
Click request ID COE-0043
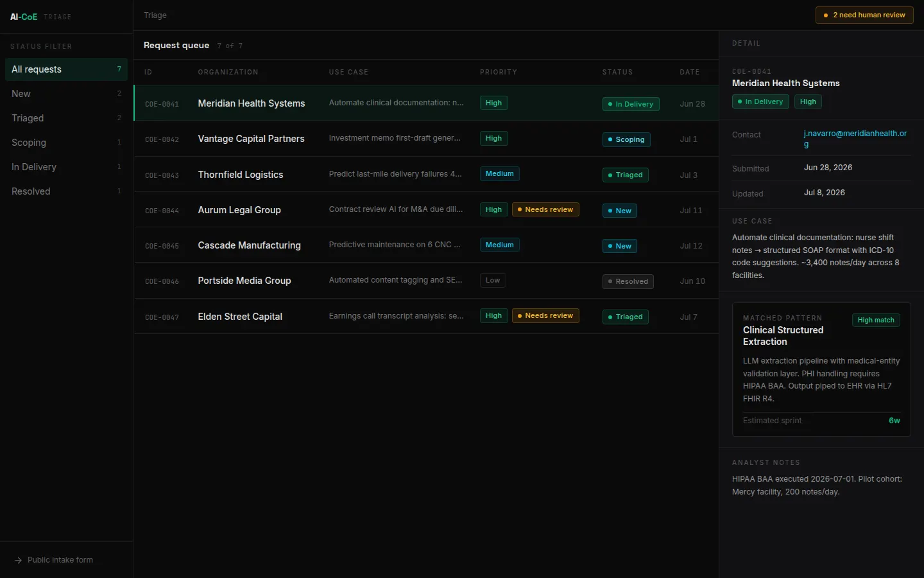coord(162,175)
